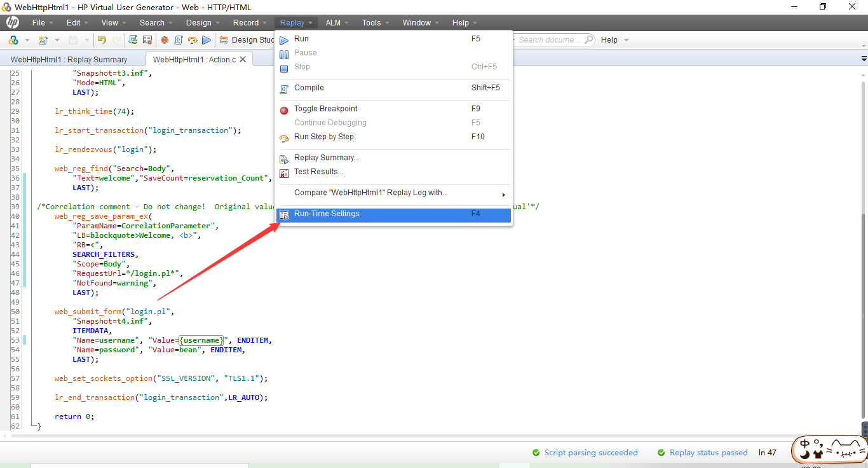The height and width of the screenshot is (468, 868).
Task: Choose Run in the Replay menu
Action: coord(394,39)
